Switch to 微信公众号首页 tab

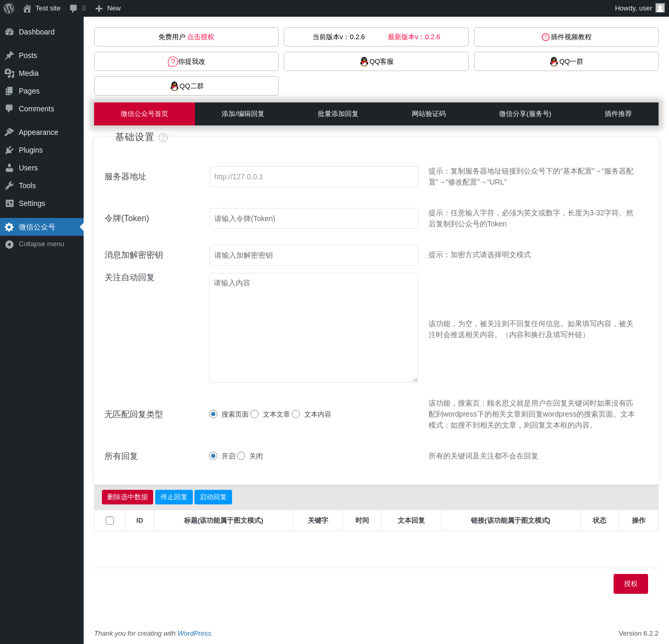pos(144,114)
